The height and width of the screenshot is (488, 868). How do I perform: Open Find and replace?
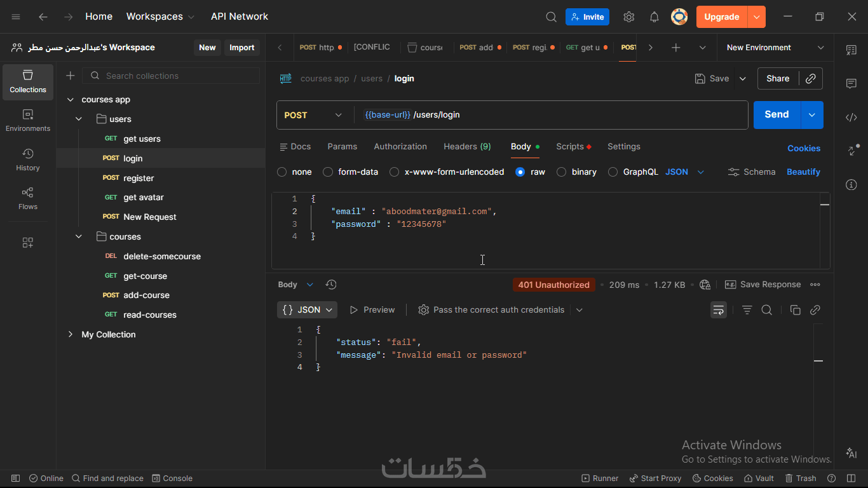point(107,478)
